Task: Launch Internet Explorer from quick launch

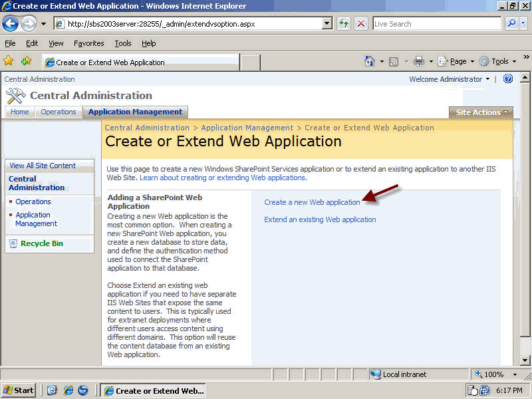Action: (x=68, y=390)
